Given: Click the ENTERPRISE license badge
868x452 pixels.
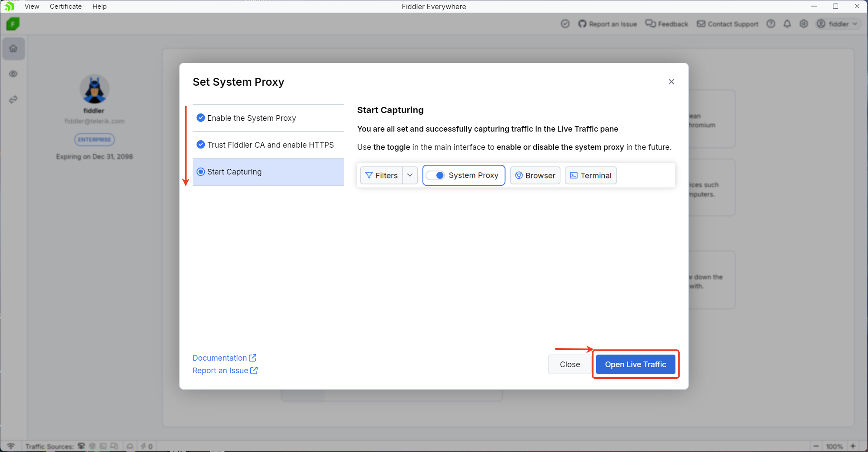Looking at the screenshot, I should (x=94, y=139).
